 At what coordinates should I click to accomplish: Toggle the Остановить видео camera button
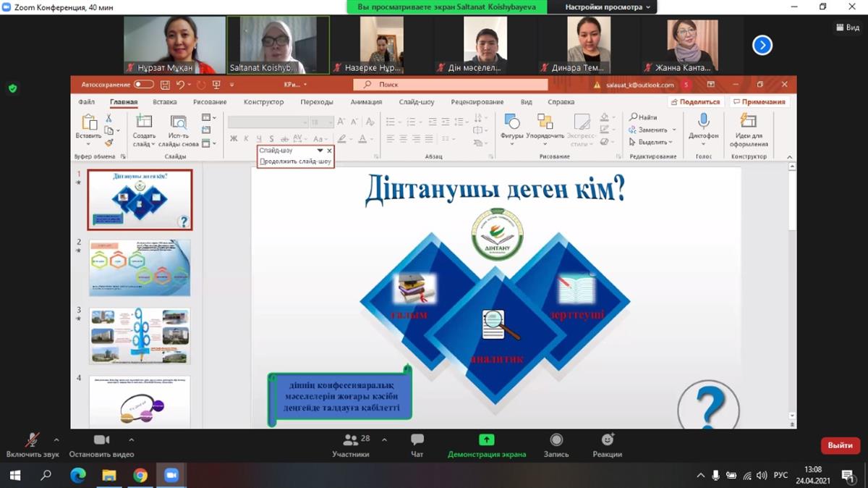[101, 440]
